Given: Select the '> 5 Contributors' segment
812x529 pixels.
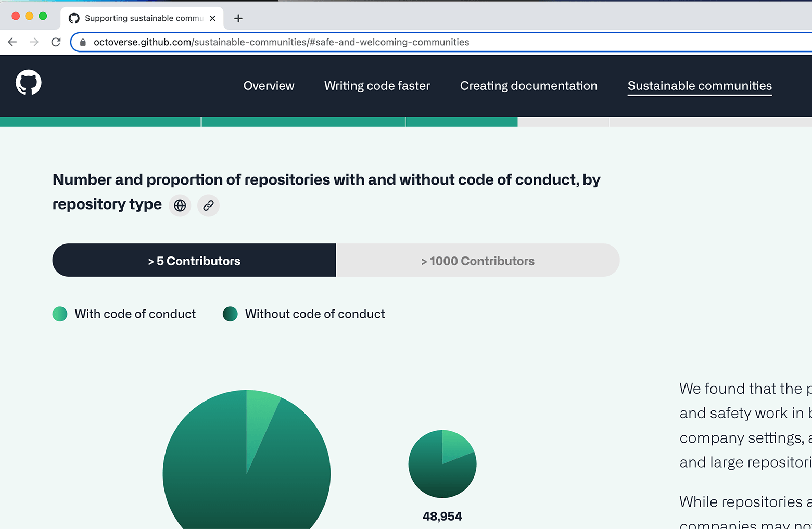Looking at the screenshot, I should [x=194, y=260].
